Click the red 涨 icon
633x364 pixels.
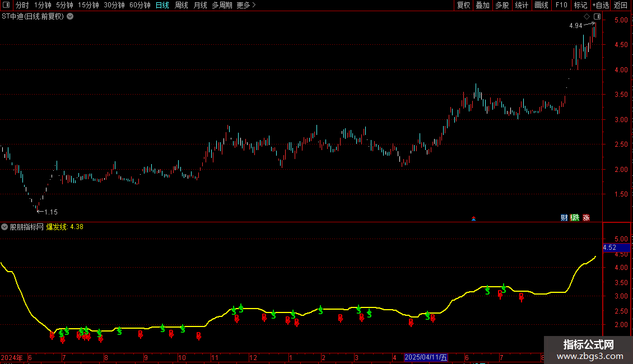click(586, 217)
